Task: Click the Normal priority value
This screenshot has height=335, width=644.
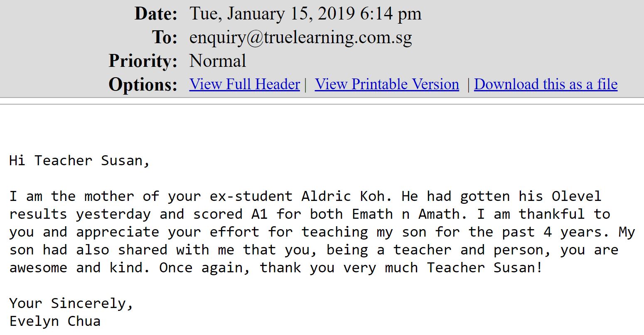Action: [218, 61]
